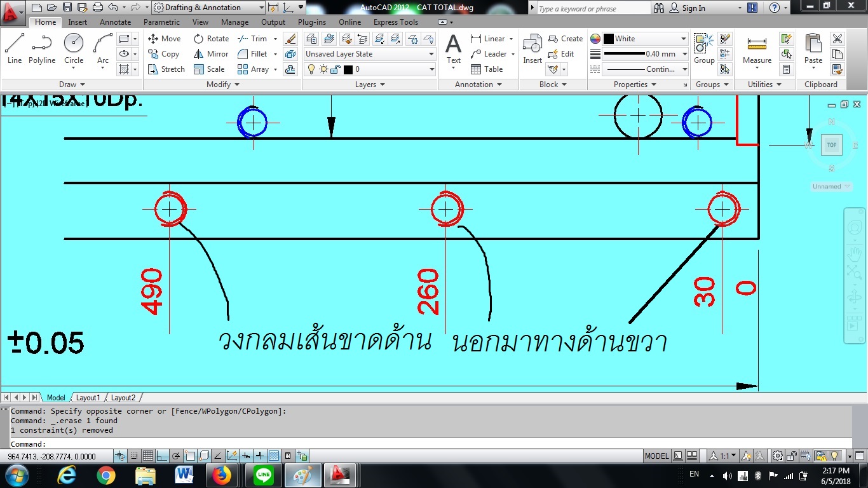The width and height of the screenshot is (868, 488).
Task: Click the Undo arrow icon
Action: tap(113, 8)
